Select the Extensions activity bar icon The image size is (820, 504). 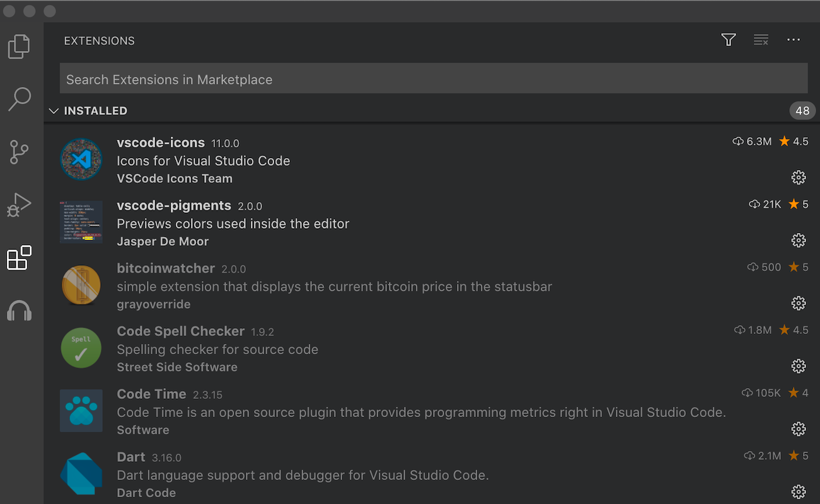19,258
